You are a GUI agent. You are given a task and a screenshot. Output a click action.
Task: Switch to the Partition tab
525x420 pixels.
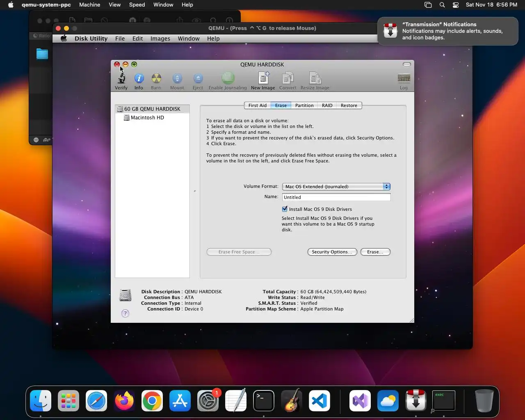pyautogui.click(x=304, y=105)
